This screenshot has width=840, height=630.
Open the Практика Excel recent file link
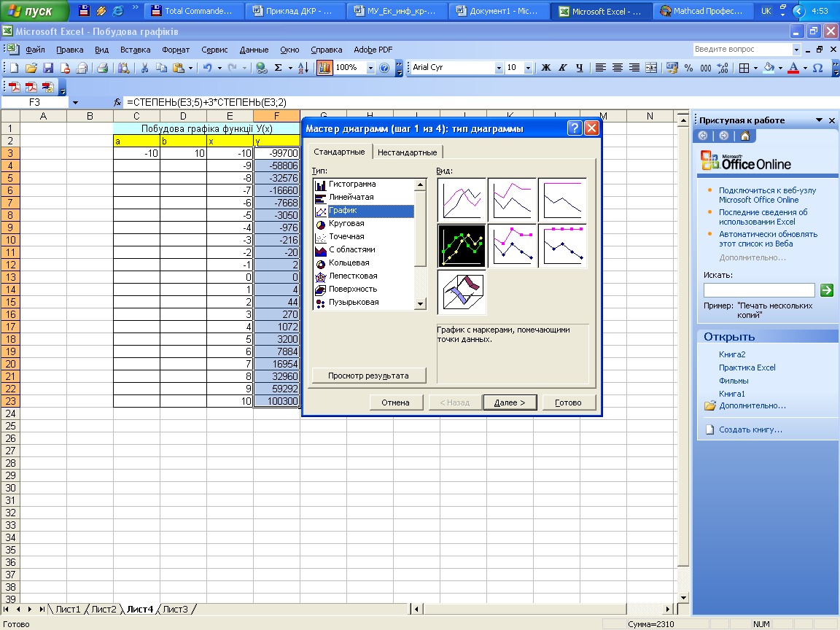(747, 367)
